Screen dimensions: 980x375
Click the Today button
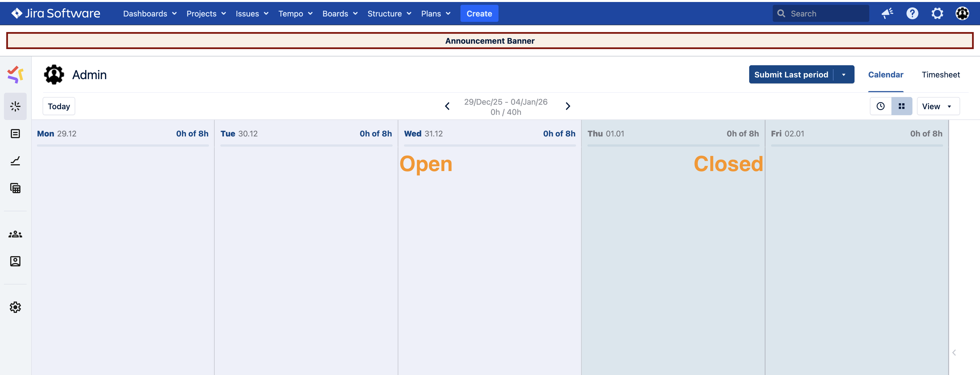coord(58,106)
